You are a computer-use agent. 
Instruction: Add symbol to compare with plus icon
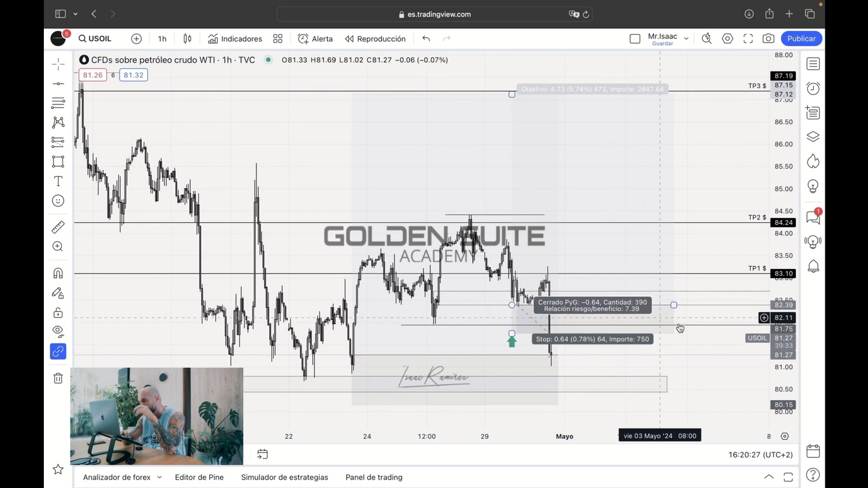[x=136, y=38]
